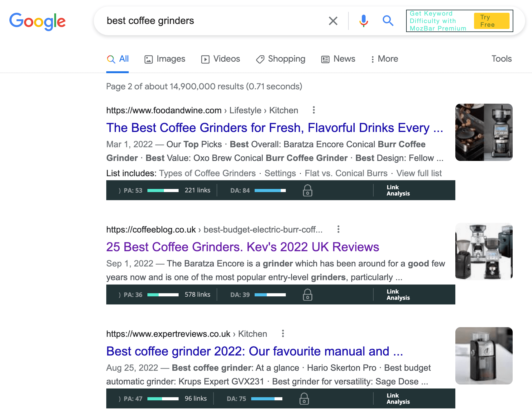The image size is (532, 419).
Task: Click https://www.foodandwine.com URL breadcrumb
Action: tap(164, 110)
